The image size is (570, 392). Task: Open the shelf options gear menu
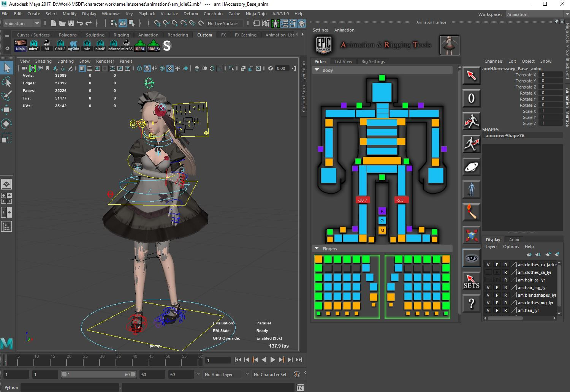7,48
